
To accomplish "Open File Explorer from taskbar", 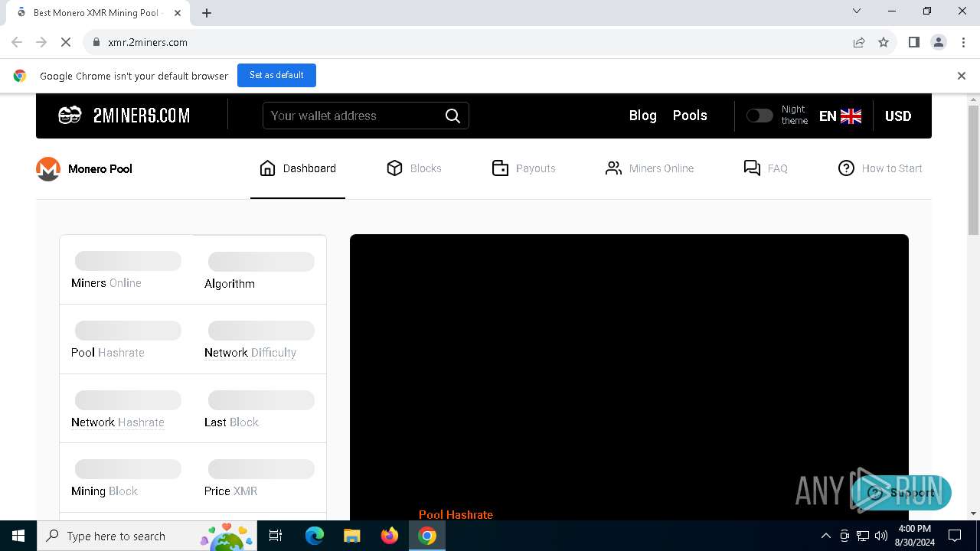I will point(351,536).
